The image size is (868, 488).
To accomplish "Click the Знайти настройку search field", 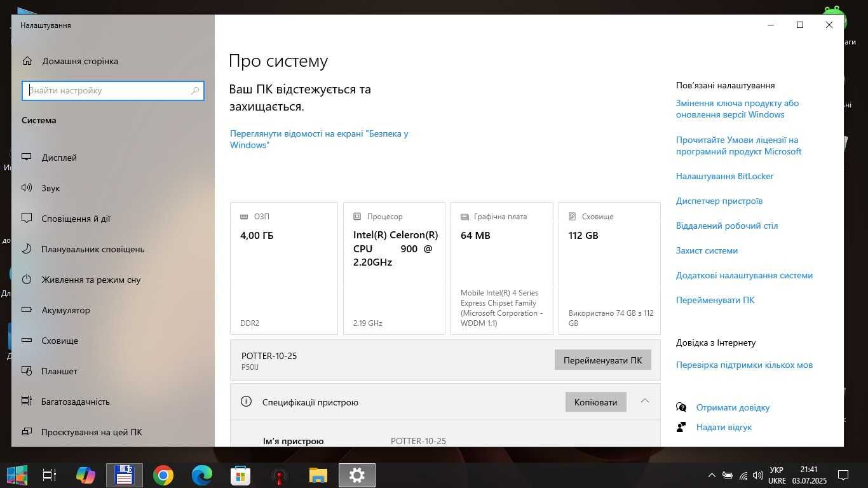I will (x=113, y=91).
